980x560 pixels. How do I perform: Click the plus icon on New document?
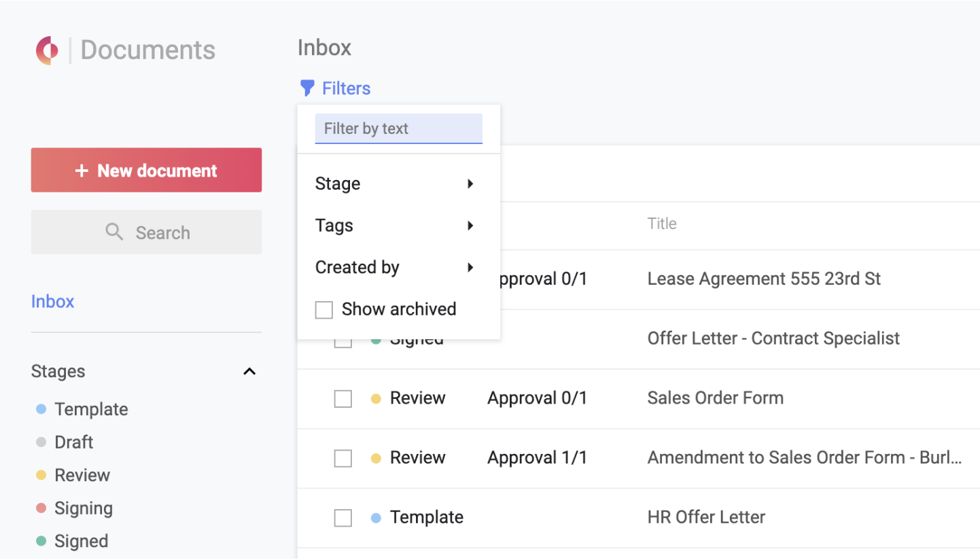[82, 171]
